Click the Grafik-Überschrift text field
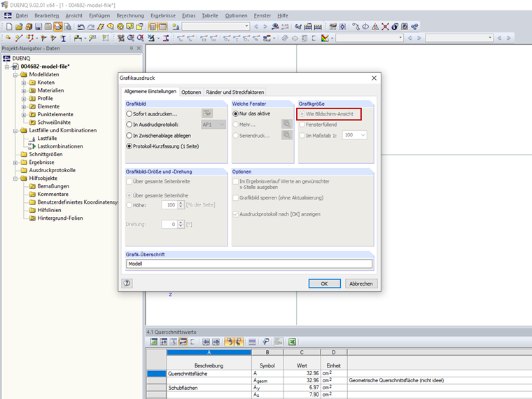Viewport: 532px width, 399px height. point(249,264)
